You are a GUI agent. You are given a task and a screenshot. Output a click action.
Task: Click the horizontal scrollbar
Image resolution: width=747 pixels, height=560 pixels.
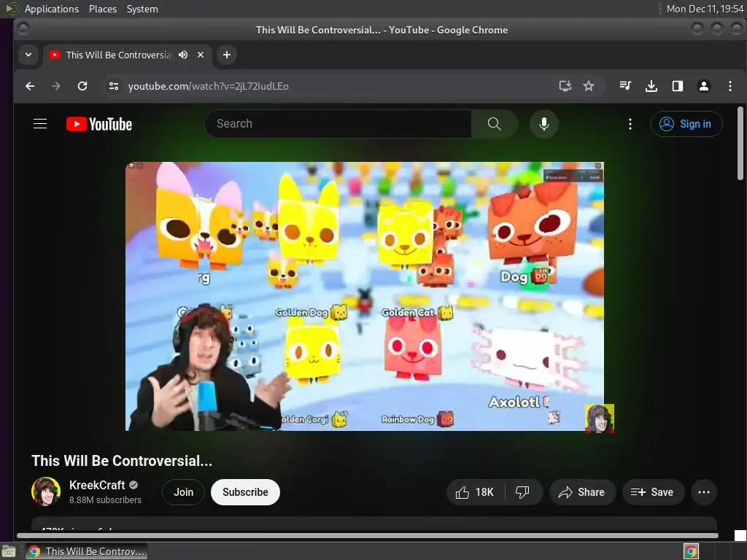click(368, 535)
